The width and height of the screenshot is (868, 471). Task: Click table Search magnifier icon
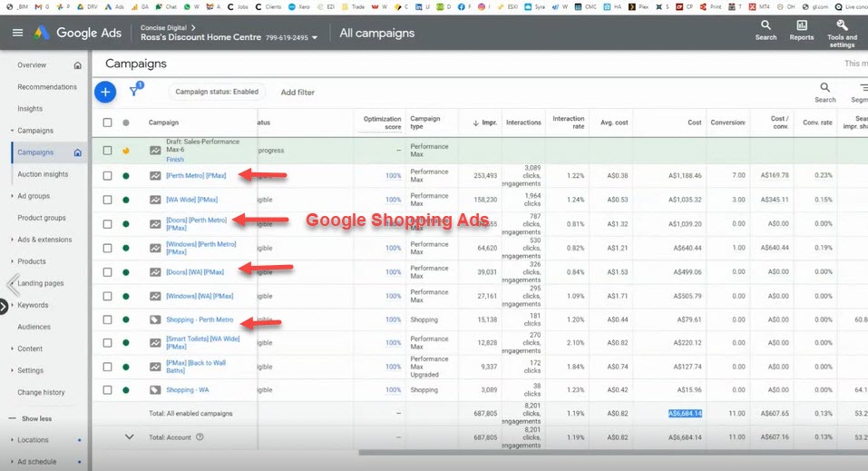(x=824, y=87)
